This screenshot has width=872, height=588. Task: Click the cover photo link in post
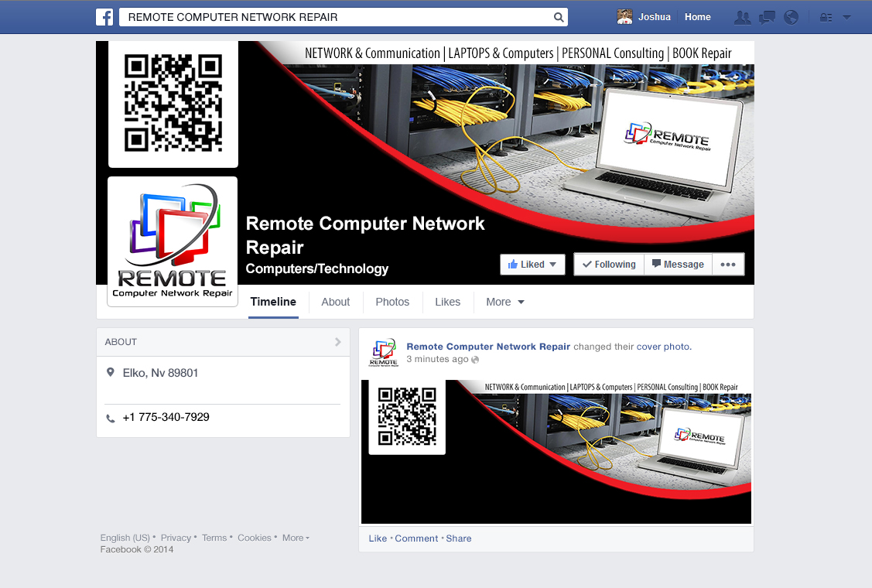(663, 346)
